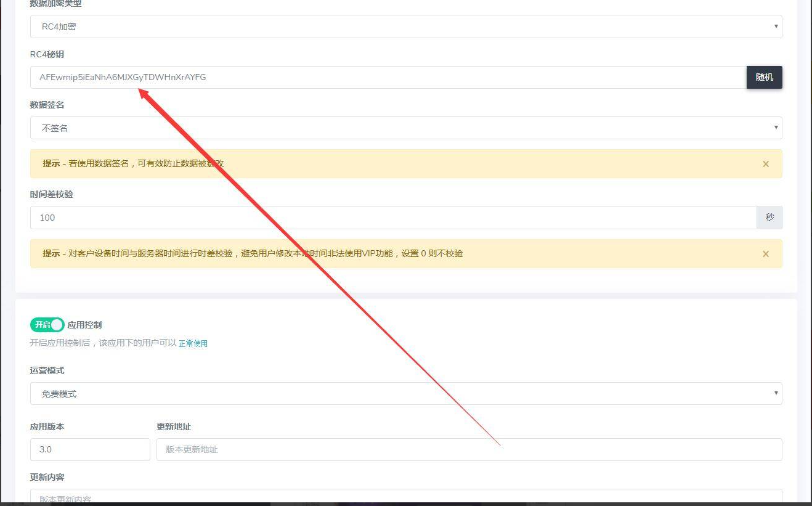Dismiss the data signature hint alert

tap(765, 164)
